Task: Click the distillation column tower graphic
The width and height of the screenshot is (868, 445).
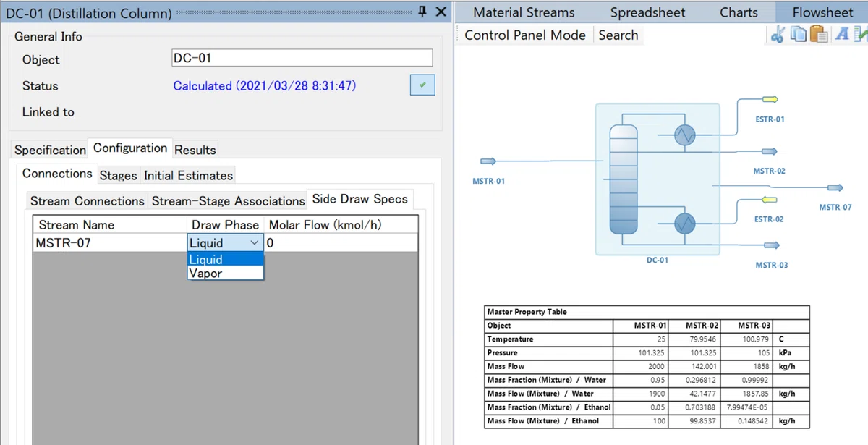Action: [623, 179]
